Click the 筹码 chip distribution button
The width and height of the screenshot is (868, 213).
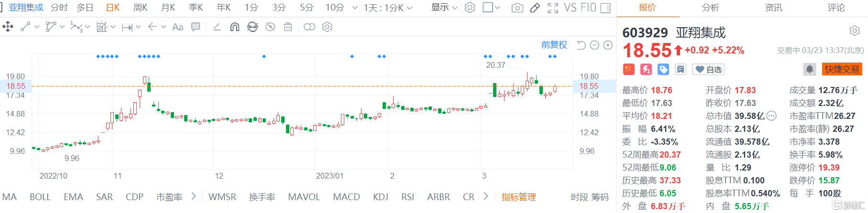tap(600, 197)
